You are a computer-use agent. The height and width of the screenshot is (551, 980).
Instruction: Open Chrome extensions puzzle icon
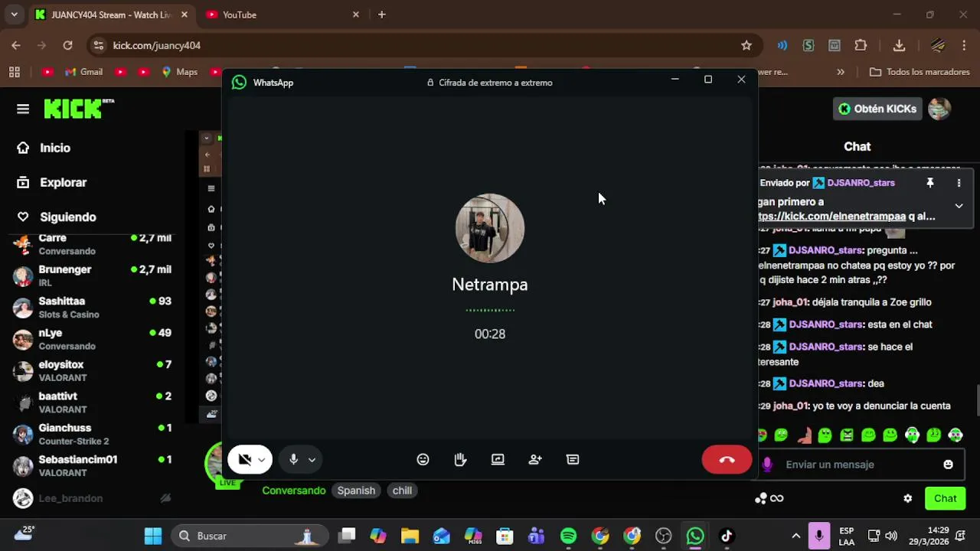click(861, 45)
